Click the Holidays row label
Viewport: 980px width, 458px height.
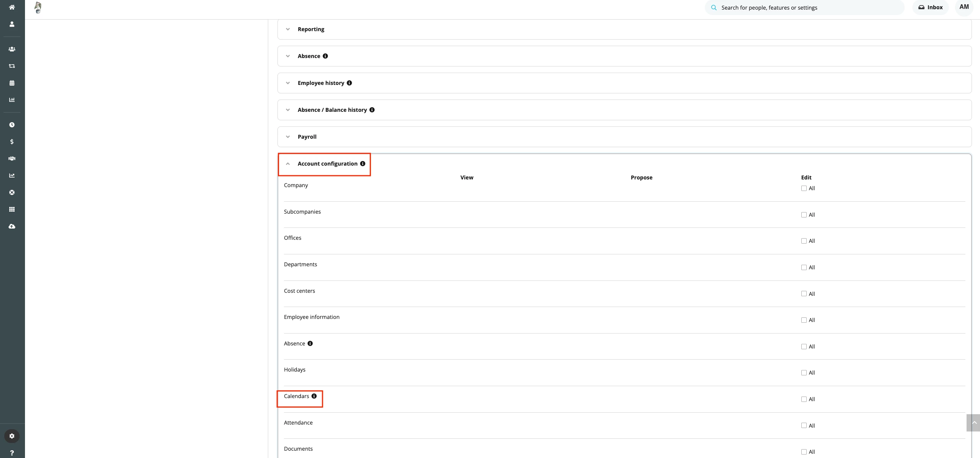coord(295,370)
